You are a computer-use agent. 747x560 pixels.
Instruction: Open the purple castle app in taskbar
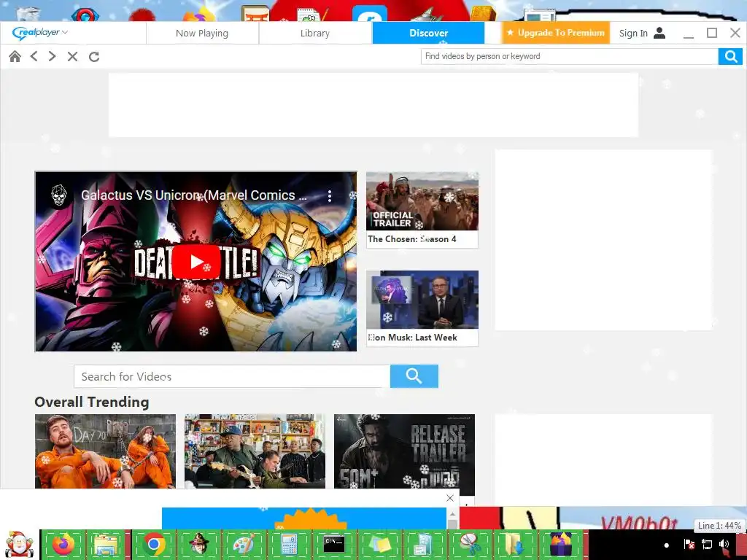(x=560, y=544)
